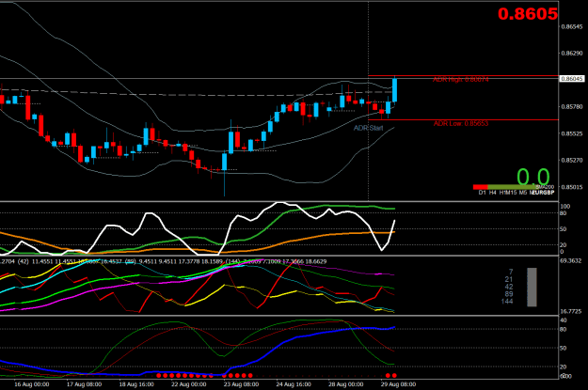Viewport: 588px width, 390px height.
Task: Click the M5 timeframe label
Action: (523, 193)
